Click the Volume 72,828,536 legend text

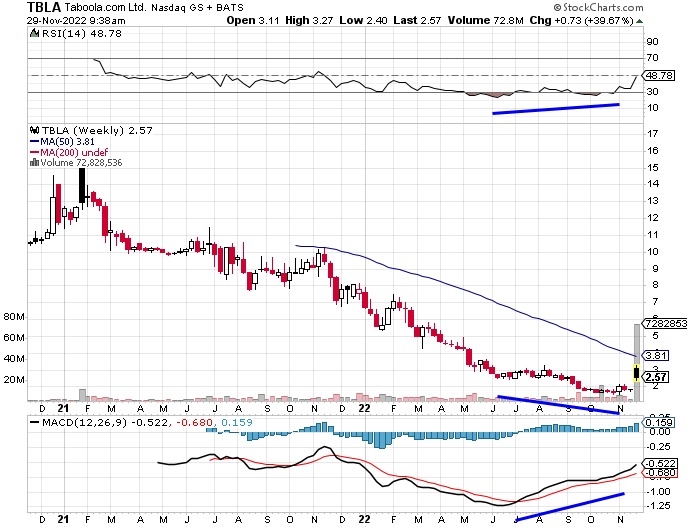[x=81, y=163]
